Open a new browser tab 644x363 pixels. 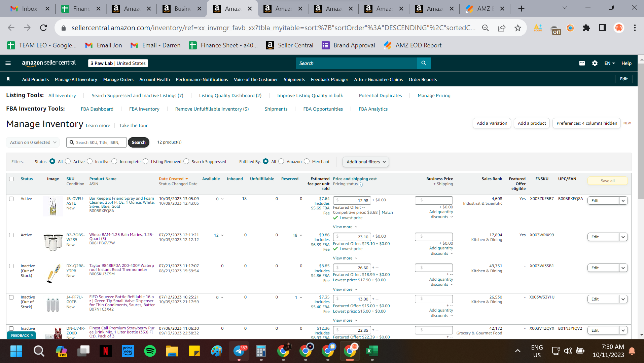[x=521, y=9]
